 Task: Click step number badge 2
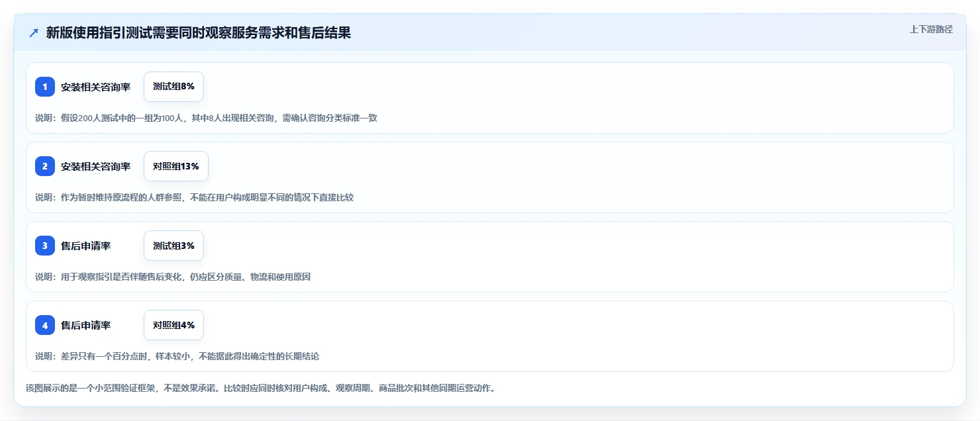[x=45, y=166]
